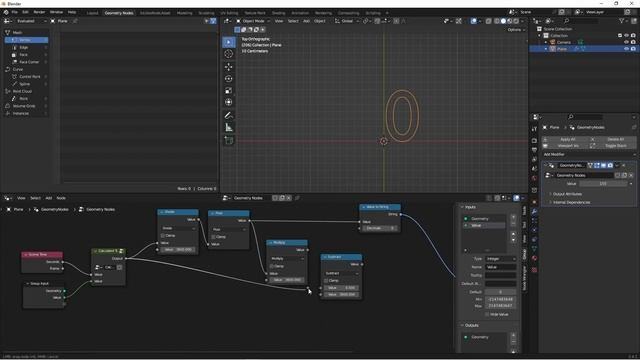Click the Camera object icon in outliner
Image resolution: width=640 pixels, height=360 pixels.
(553, 42)
